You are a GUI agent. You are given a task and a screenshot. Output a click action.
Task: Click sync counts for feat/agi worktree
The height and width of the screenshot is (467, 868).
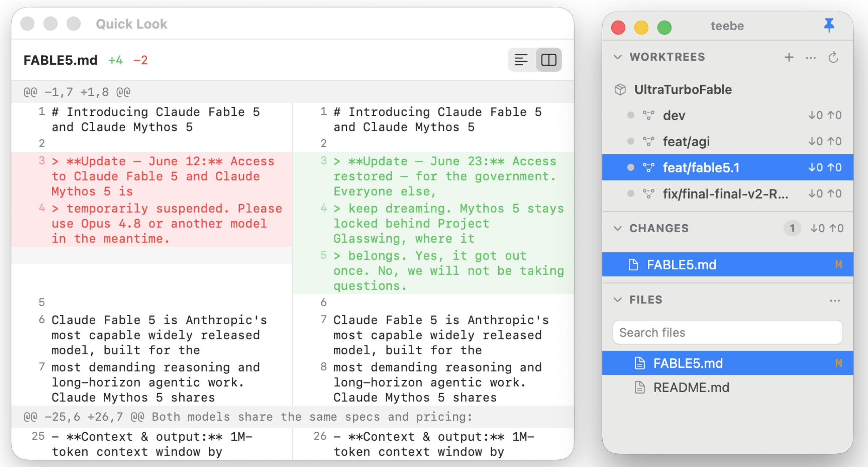[825, 142]
